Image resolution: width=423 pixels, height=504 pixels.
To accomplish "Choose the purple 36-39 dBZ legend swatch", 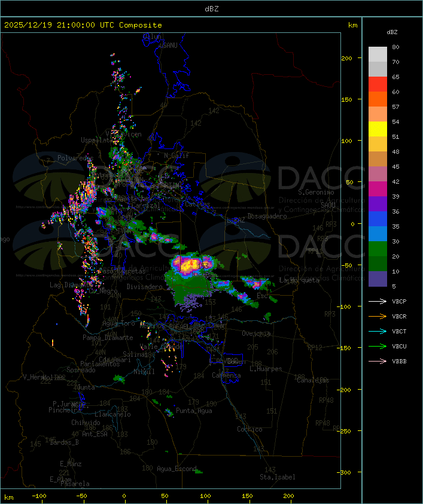I will [x=378, y=204].
